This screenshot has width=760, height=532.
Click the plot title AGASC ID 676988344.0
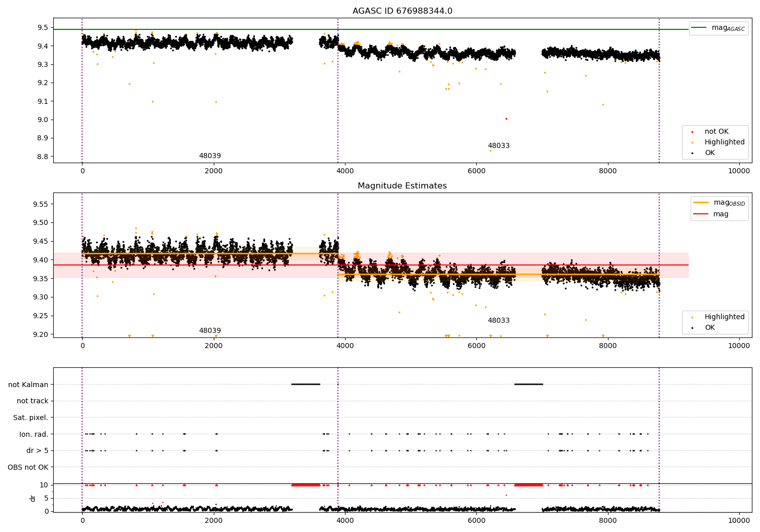402,11
